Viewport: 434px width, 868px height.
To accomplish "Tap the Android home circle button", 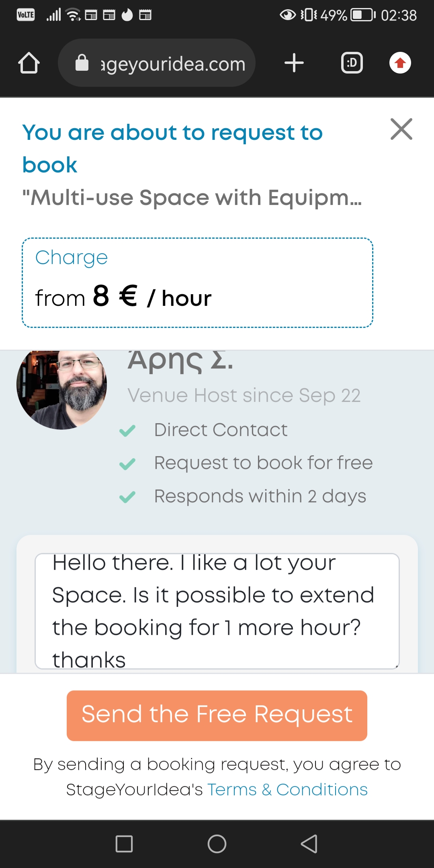I will pos(217,843).
